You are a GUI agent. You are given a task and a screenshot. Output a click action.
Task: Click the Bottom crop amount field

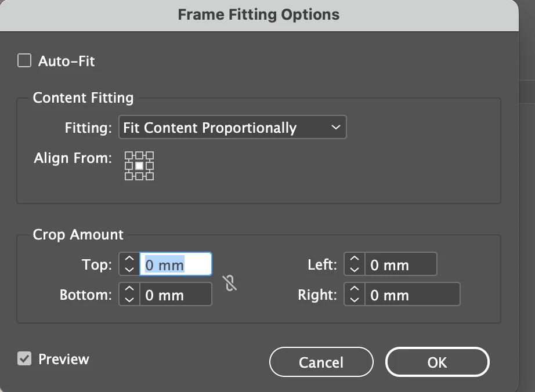pyautogui.click(x=175, y=295)
